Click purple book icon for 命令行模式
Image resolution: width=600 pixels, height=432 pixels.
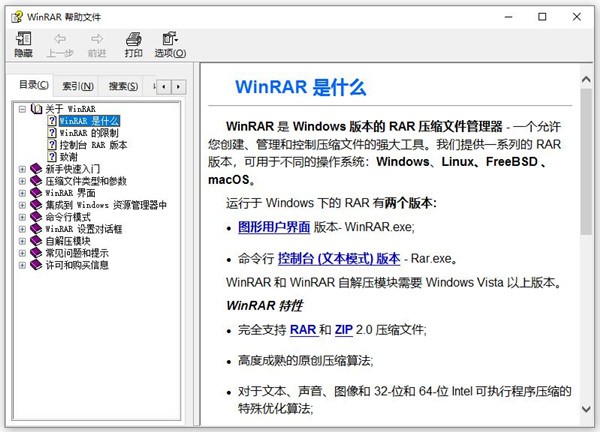(x=36, y=217)
